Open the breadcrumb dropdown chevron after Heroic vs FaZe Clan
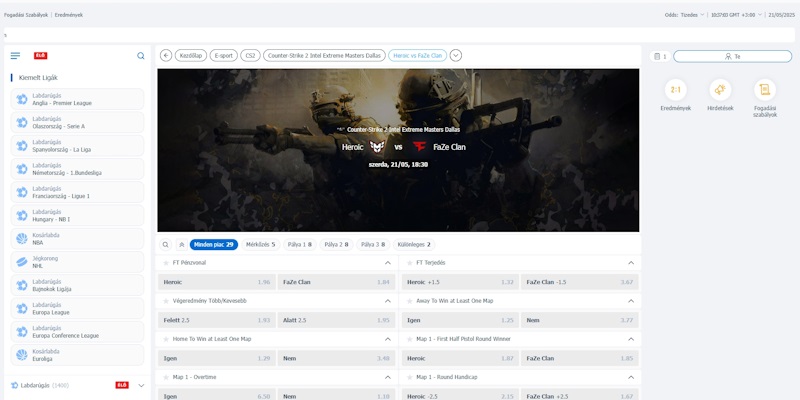Image resolution: width=800 pixels, height=400 pixels. tap(456, 55)
